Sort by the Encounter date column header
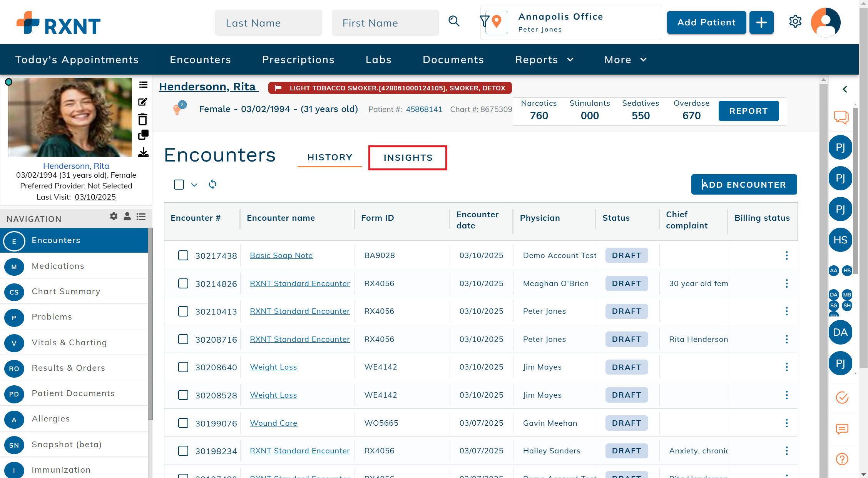868x478 pixels. tap(478, 220)
